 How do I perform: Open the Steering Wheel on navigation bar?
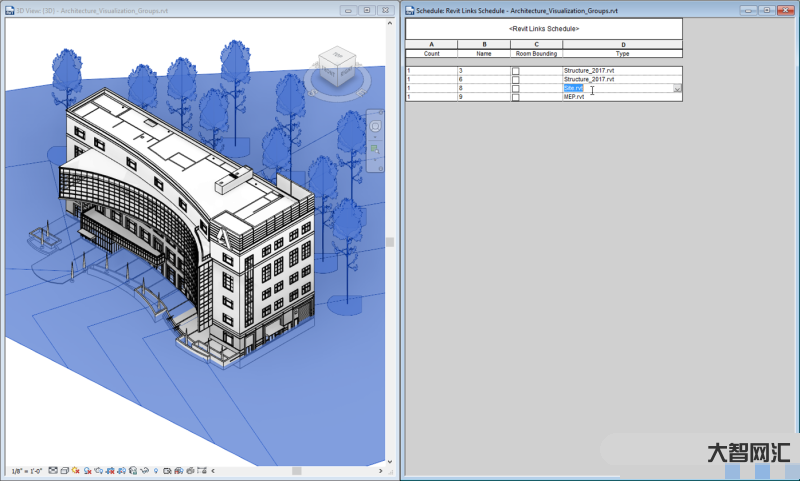(375, 127)
